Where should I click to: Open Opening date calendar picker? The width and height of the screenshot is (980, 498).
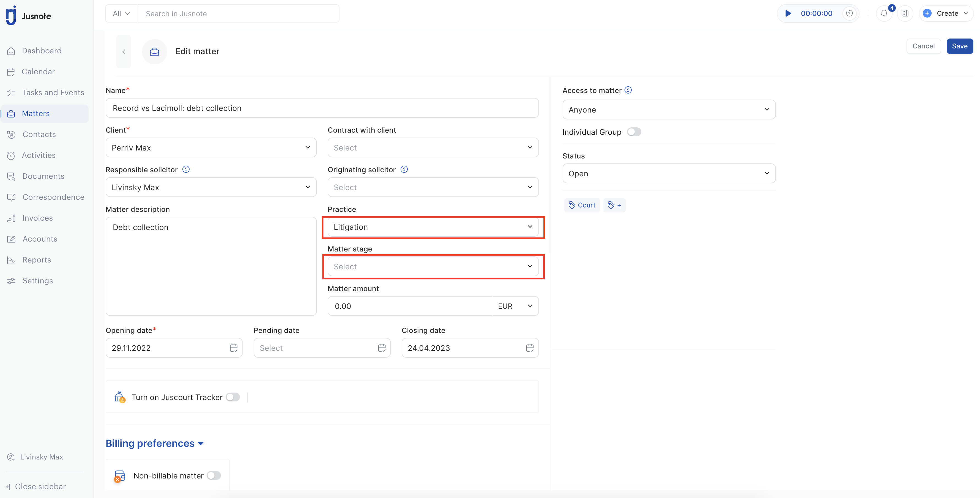point(234,348)
